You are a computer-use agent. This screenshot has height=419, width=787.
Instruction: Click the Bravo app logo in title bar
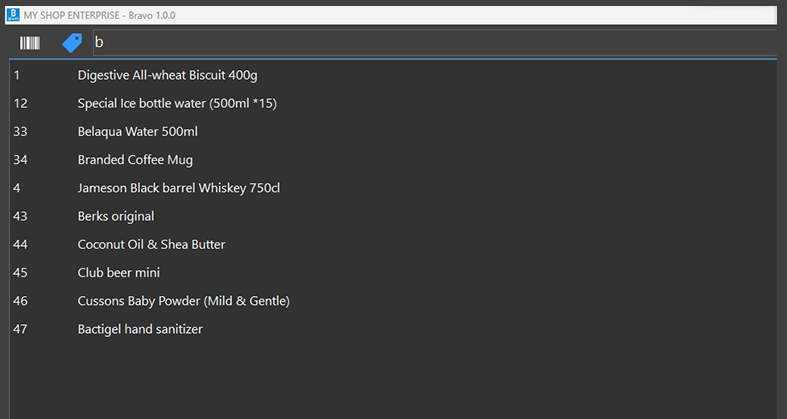tap(12, 15)
